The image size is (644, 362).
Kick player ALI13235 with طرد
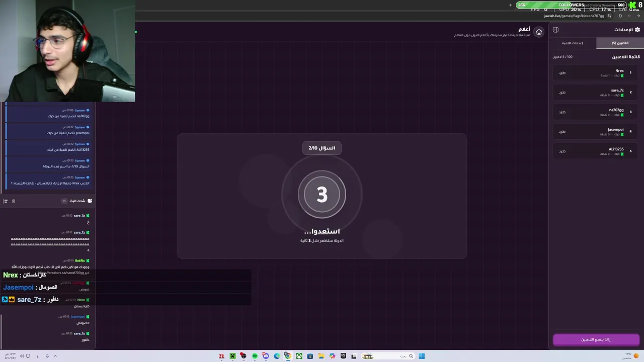[x=562, y=151]
